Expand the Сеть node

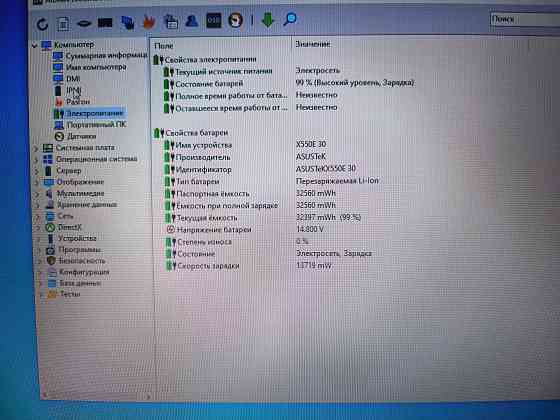click(x=38, y=217)
